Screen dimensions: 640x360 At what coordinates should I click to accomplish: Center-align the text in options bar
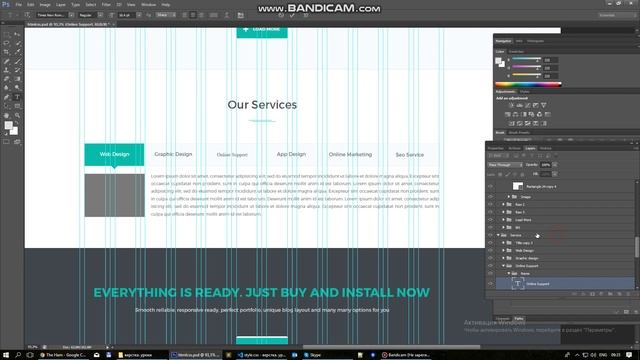pyautogui.click(x=193, y=15)
